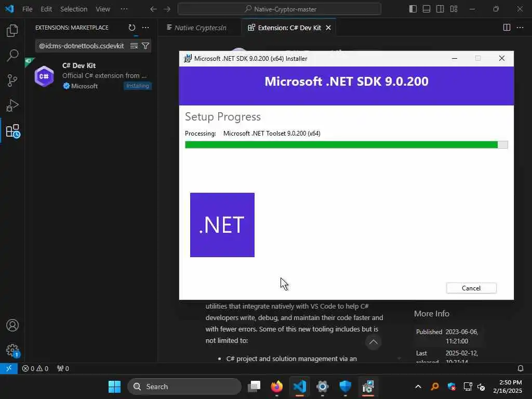
Task: Go forward using the navigation arrow
Action: click(167, 9)
